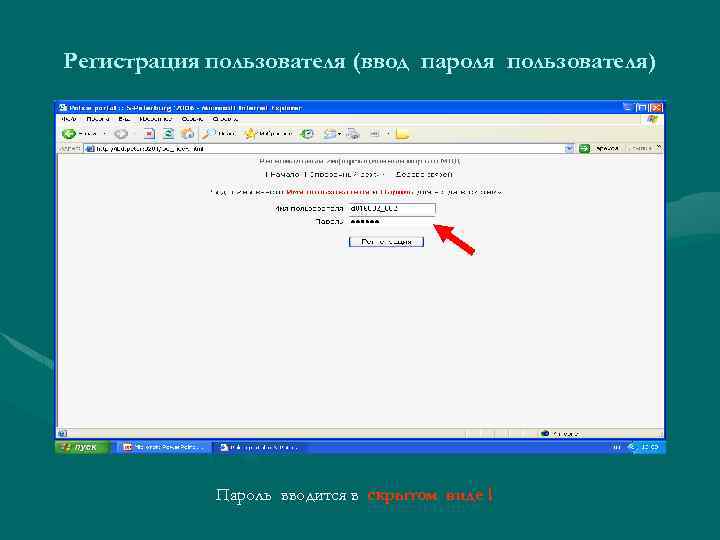Open Favorites star in toolbar
The image size is (720, 540).
250,134
